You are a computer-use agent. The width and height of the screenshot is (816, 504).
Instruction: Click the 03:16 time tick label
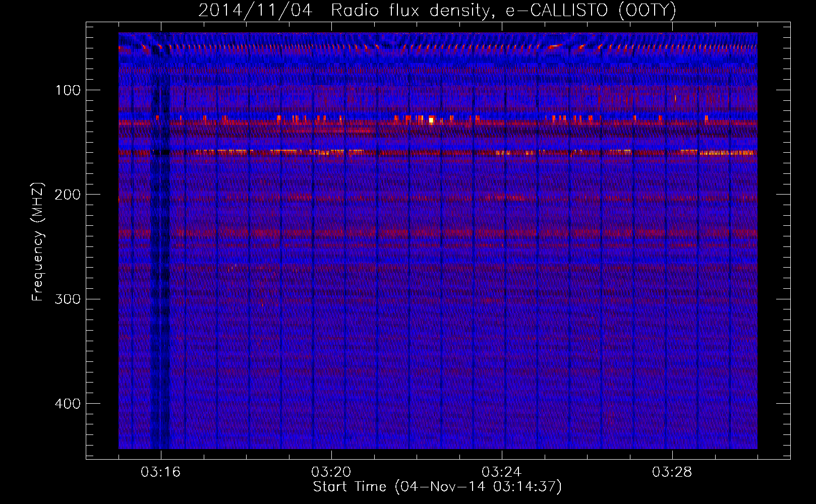tap(160, 472)
